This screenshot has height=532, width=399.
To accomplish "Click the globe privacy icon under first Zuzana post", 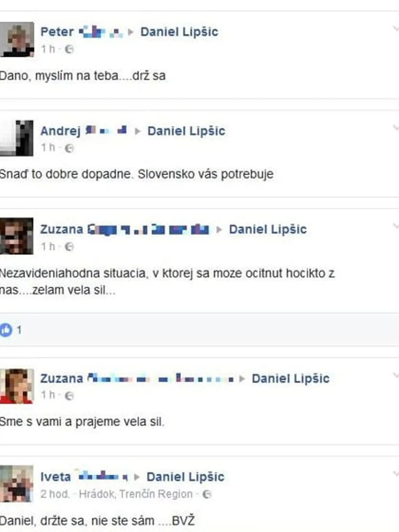I will pyautogui.click(x=69, y=247).
